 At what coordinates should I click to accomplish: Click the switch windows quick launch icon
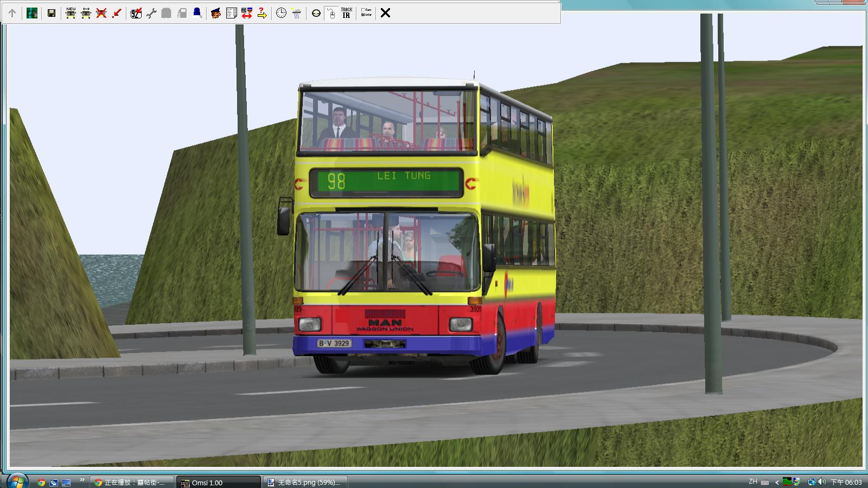(x=54, y=483)
